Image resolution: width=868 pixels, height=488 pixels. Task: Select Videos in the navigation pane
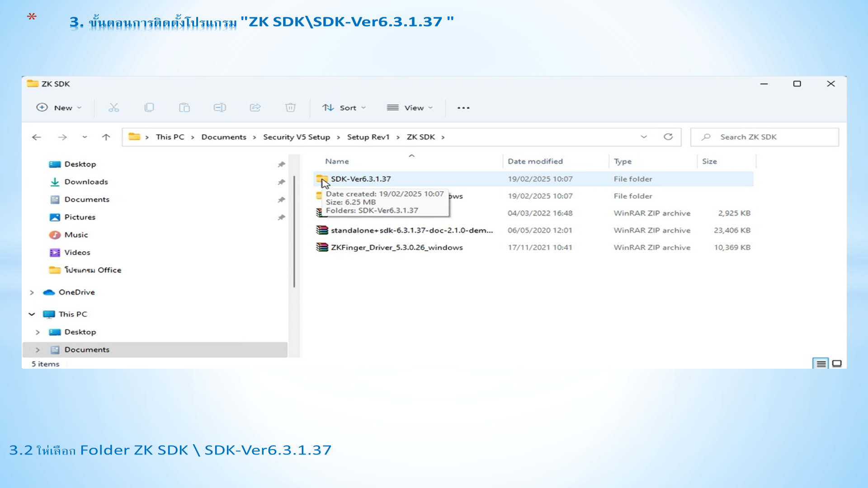(77, 252)
